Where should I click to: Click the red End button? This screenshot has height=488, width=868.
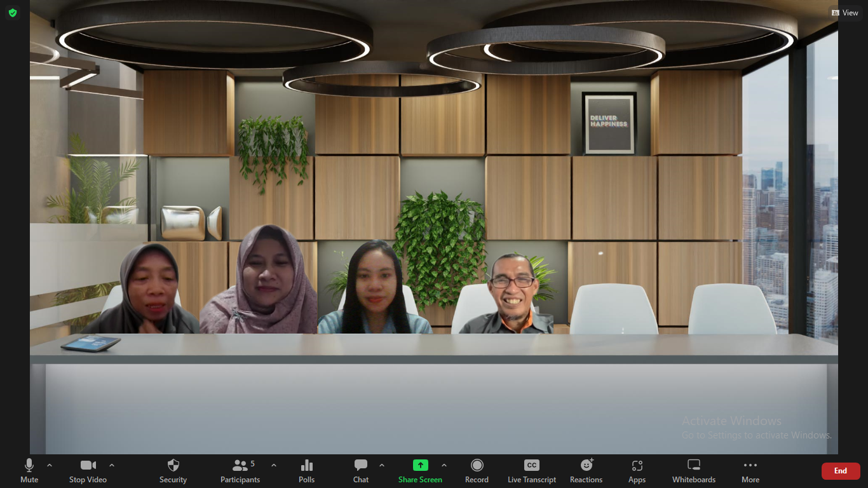tap(840, 471)
